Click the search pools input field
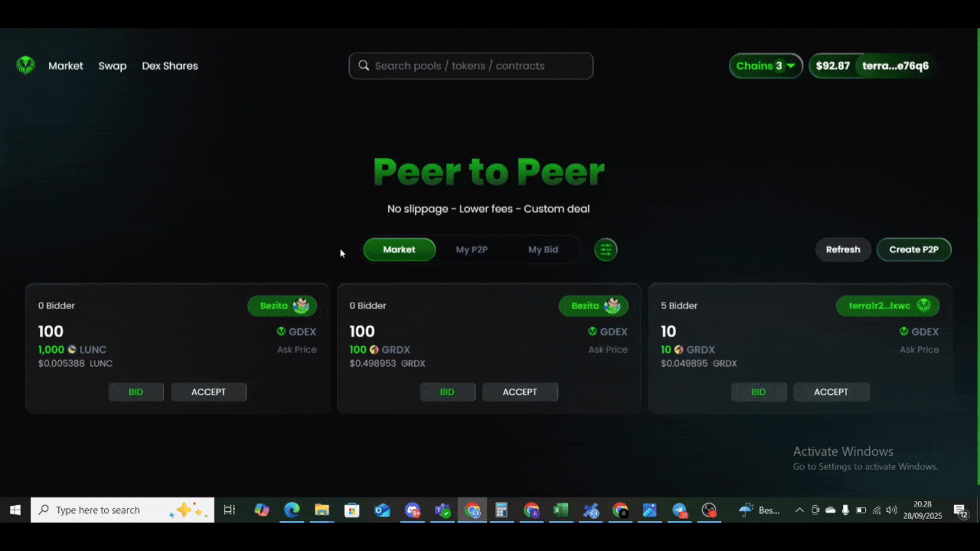Viewport: 980px width, 551px height. click(x=478, y=66)
